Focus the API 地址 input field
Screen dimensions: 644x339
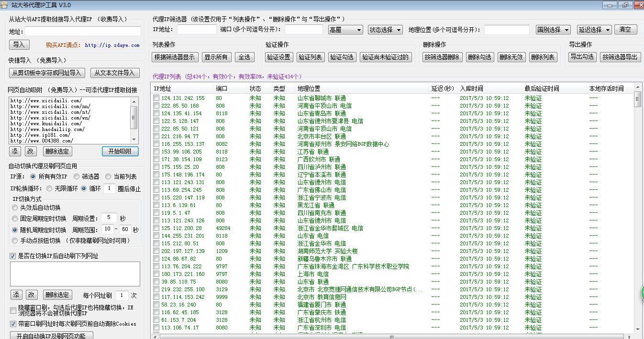click(x=83, y=32)
